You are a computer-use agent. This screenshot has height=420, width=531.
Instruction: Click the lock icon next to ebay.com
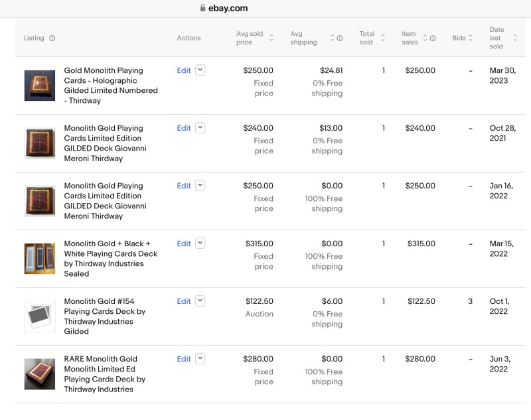(x=203, y=9)
